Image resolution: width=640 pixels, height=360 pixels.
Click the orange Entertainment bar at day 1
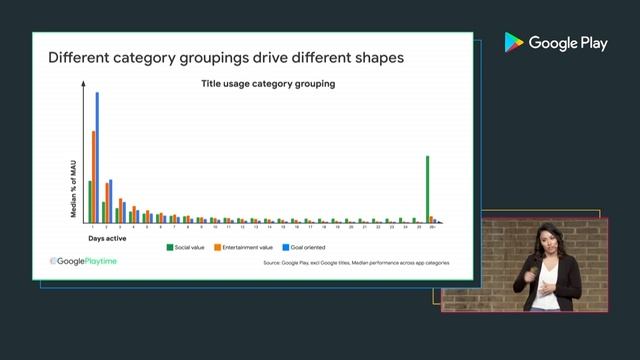click(x=93, y=177)
